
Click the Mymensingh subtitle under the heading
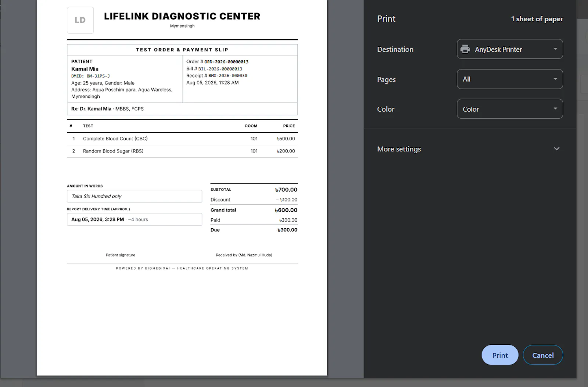point(182,26)
